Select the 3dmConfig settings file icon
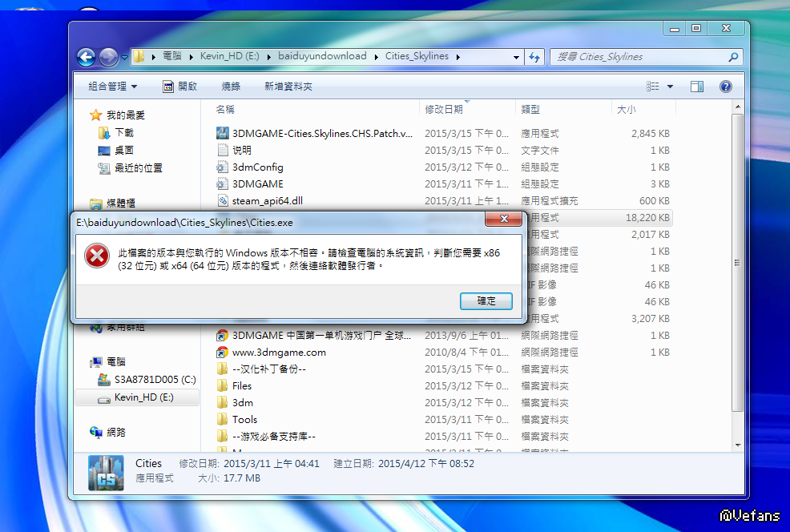The height and width of the screenshot is (532, 790). pyautogui.click(x=222, y=167)
